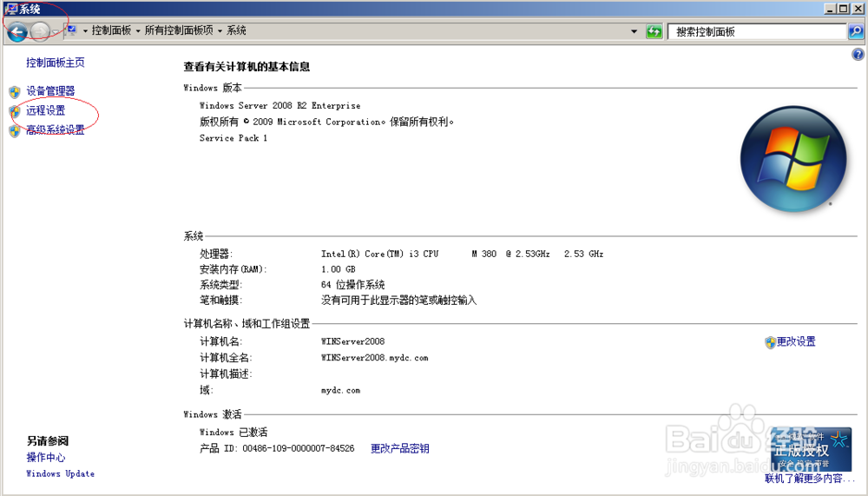Open 操作中心 link under 另请参阅
868x496 pixels.
(x=46, y=457)
